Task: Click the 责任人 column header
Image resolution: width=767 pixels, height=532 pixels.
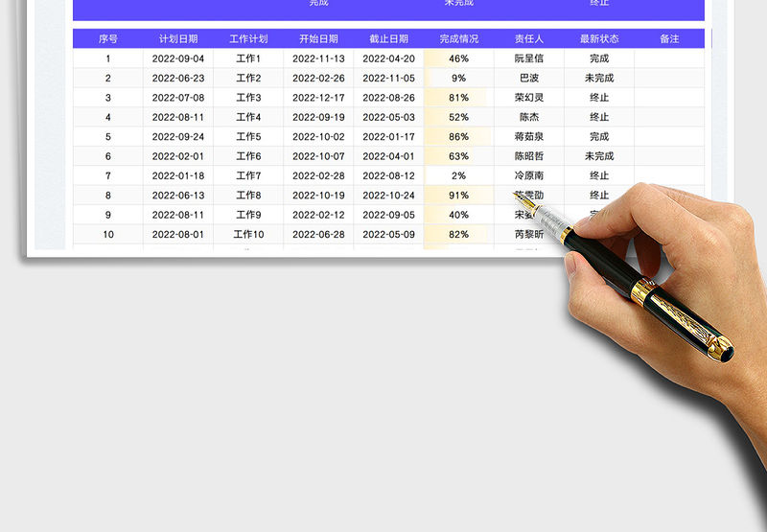Action: (528, 39)
